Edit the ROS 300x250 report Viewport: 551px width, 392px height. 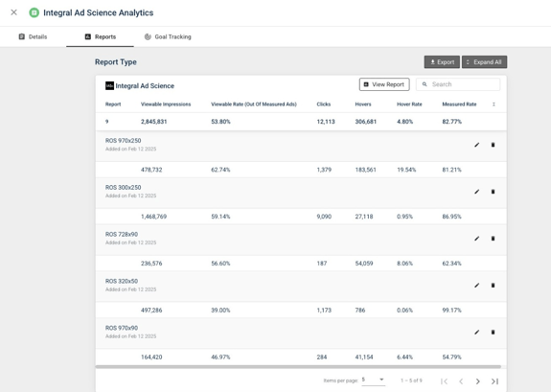pos(476,192)
